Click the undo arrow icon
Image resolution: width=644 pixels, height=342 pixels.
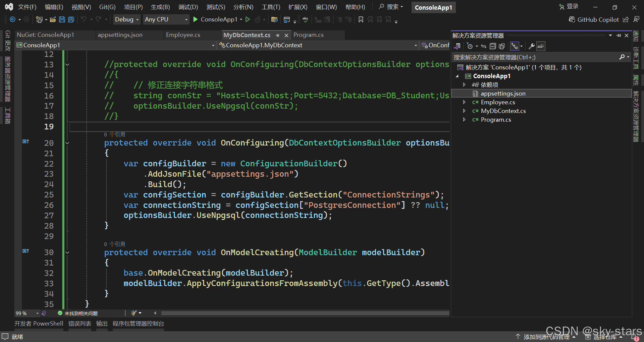coord(84,19)
